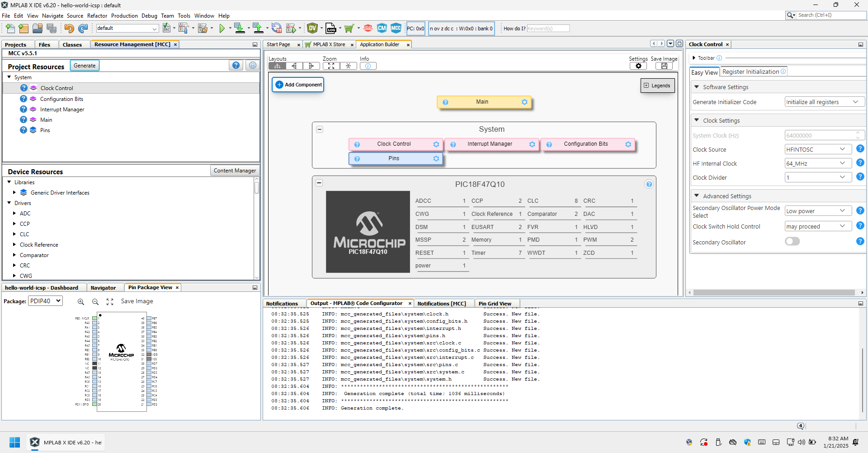Open the Generate Initializer Code dropdown
The width and height of the screenshot is (868, 453).
click(825, 102)
